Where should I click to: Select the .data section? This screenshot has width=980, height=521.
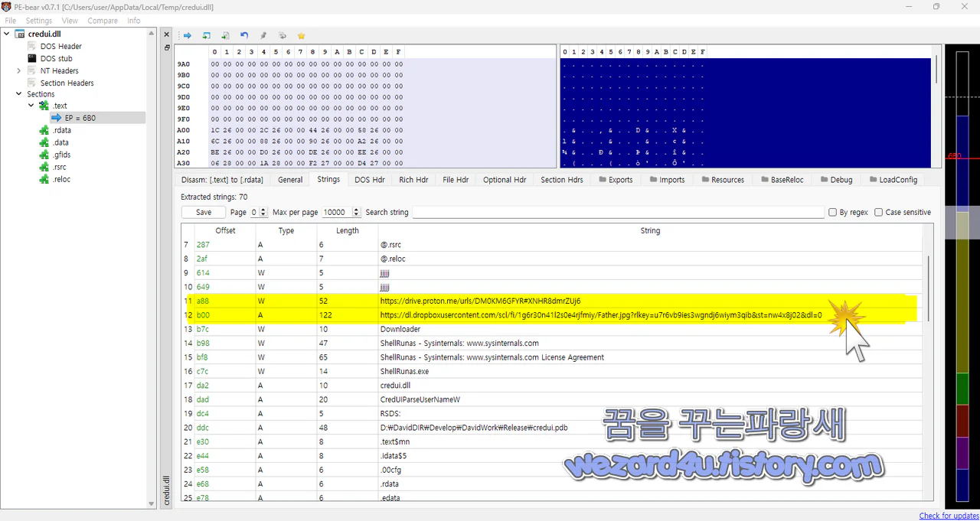pos(60,142)
